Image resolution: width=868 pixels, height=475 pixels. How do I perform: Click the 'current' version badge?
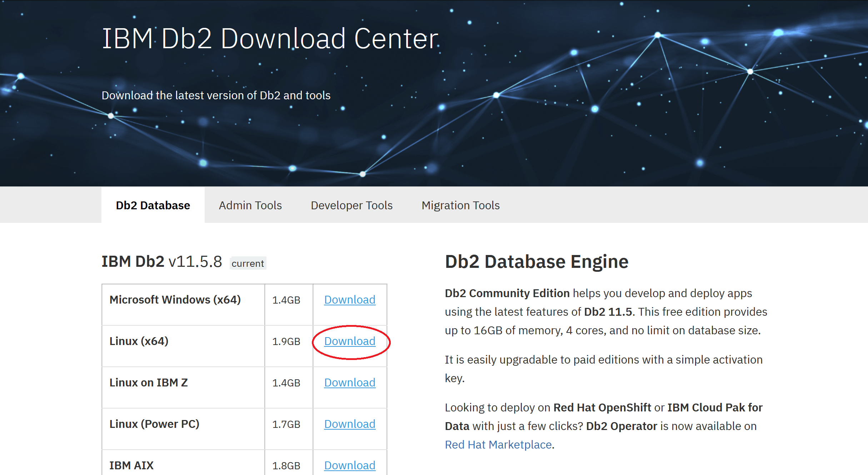pos(248,264)
